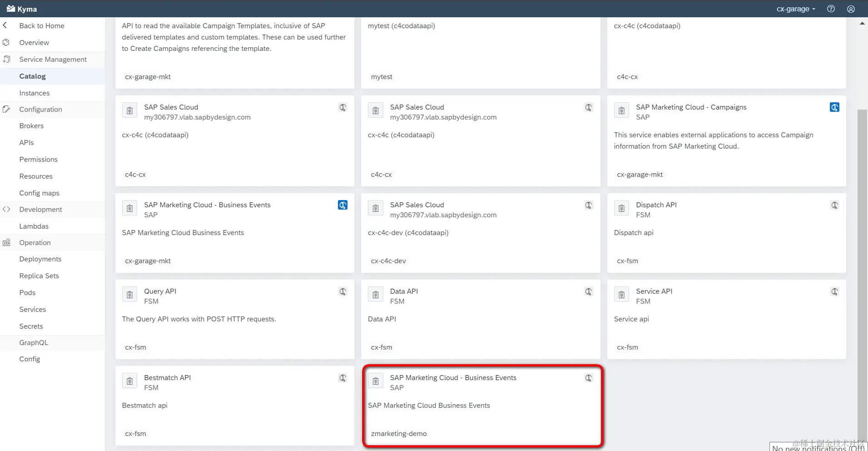Click the scroll up arrow
The image size is (868, 451).
coord(862,23)
